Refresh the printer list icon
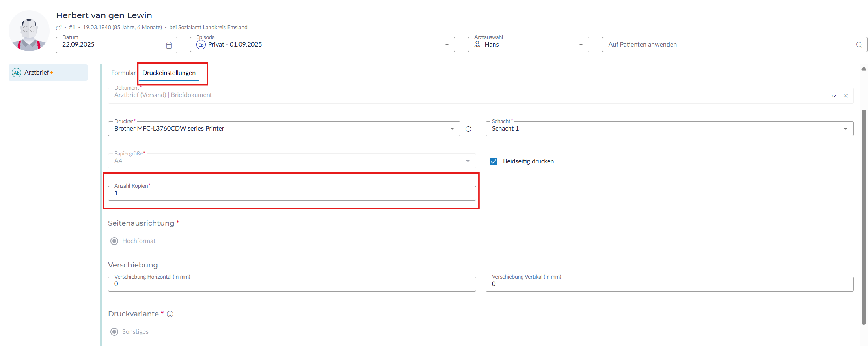The image size is (868, 346). pos(468,129)
